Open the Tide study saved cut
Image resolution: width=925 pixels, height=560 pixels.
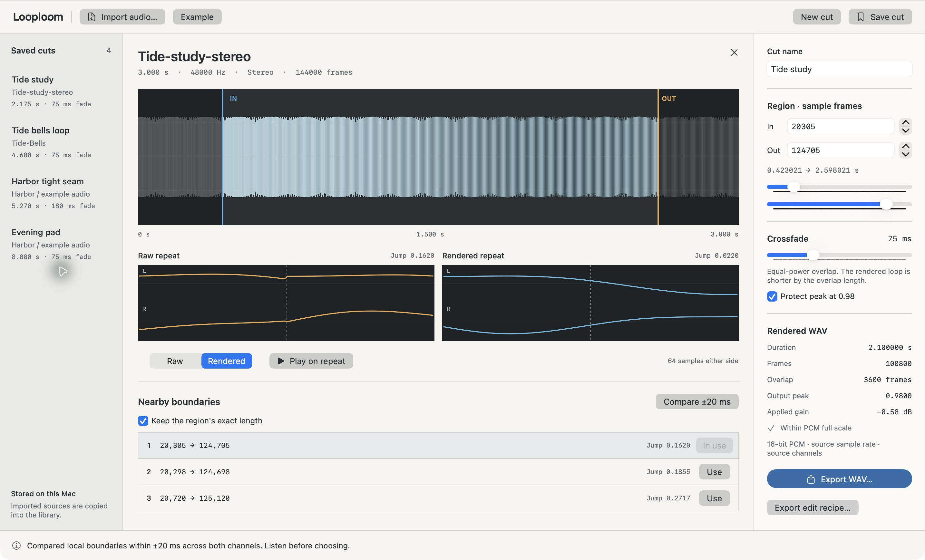click(x=61, y=91)
